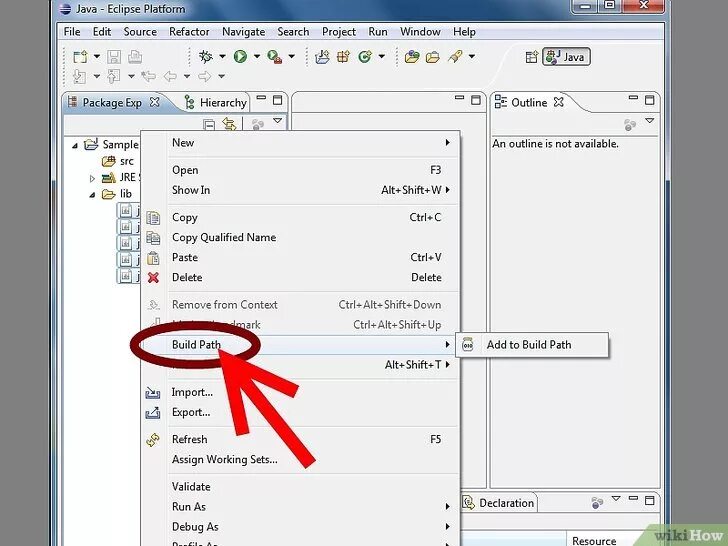Viewport: 728px width, 546px height.
Task: Click Delete in the context menu
Action: [301, 277]
